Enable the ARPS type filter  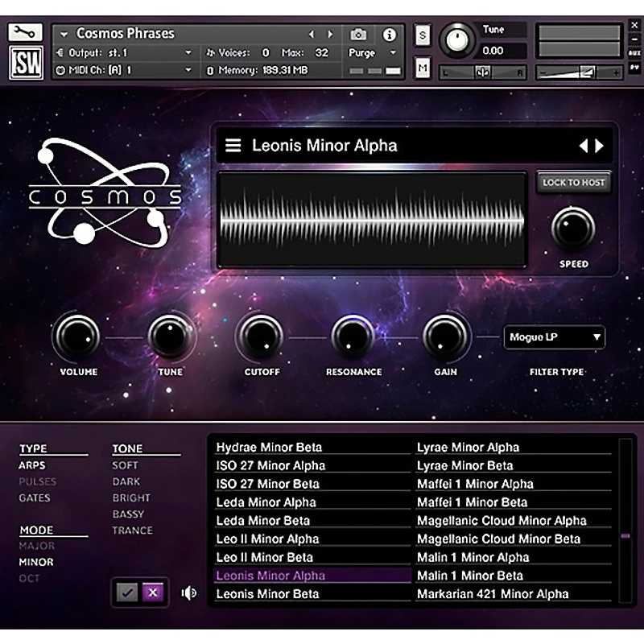32,465
